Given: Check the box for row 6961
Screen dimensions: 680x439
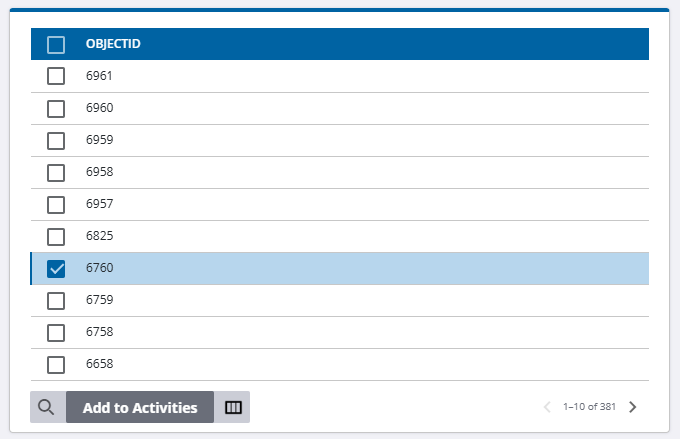Looking at the screenshot, I should (56, 76).
